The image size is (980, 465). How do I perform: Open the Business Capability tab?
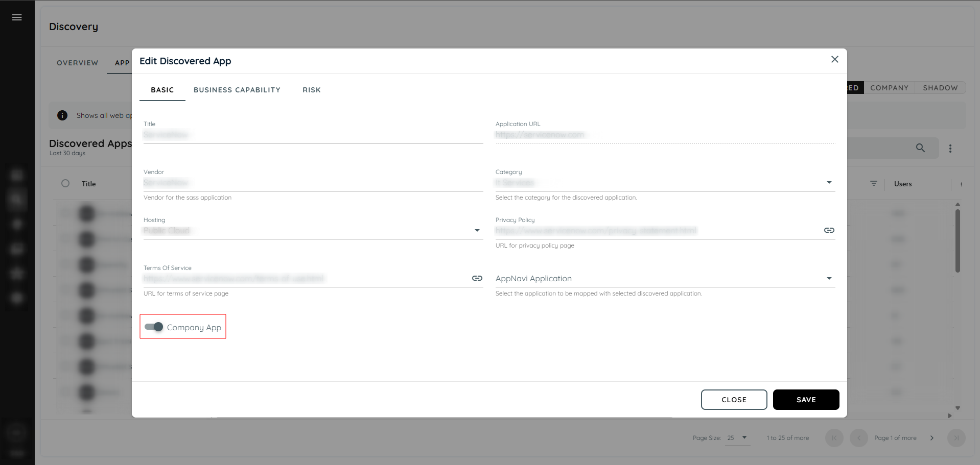237,90
